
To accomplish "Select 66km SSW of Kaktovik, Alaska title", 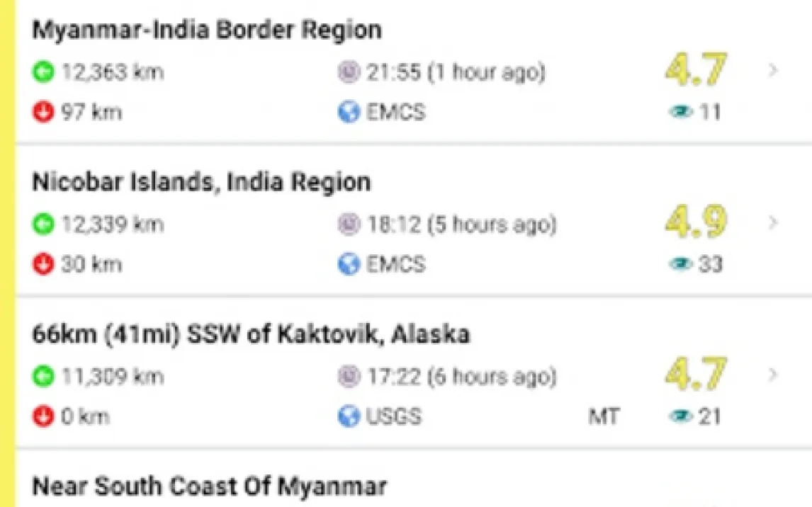I will (251, 334).
